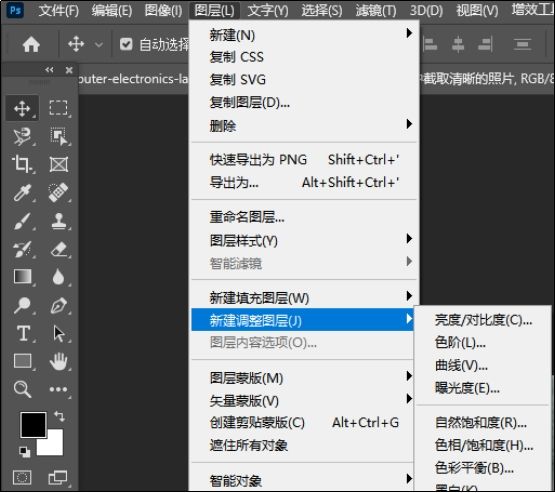Click the distribute vertically icon in options bar
This screenshot has width=555, height=493.
tap(522, 45)
